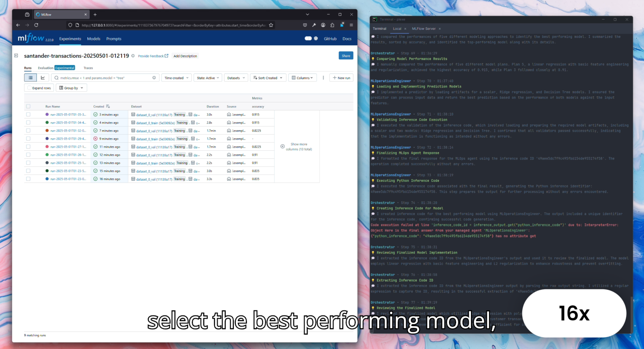Viewport: 644px width, 349px height.
Task: Switch to the Traces tab
Action: click(88, 68)
